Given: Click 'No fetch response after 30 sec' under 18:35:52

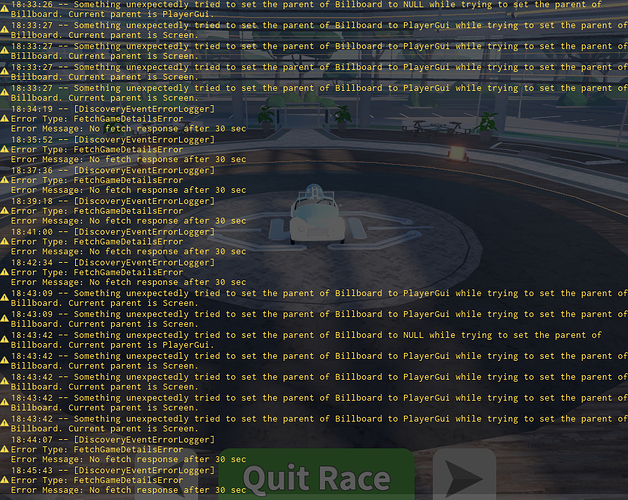Looking at the screenshot, I should 168,159.
